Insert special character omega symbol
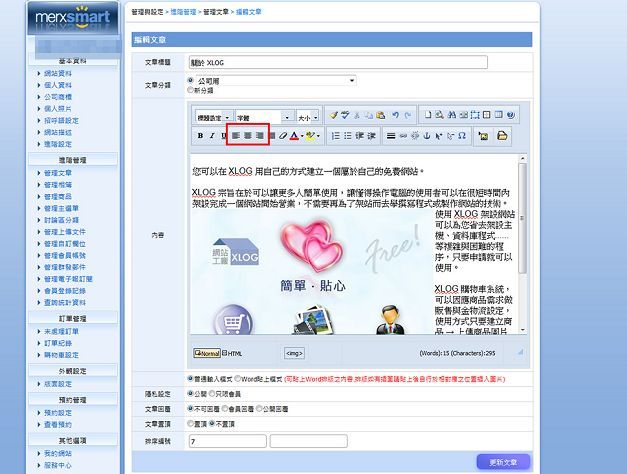Screen dimensions: 627x474 coord(462,136)
